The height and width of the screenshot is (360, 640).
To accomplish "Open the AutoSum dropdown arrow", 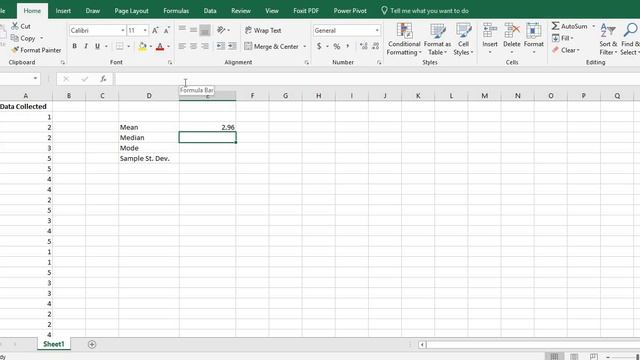I will (x=593, y=26).
